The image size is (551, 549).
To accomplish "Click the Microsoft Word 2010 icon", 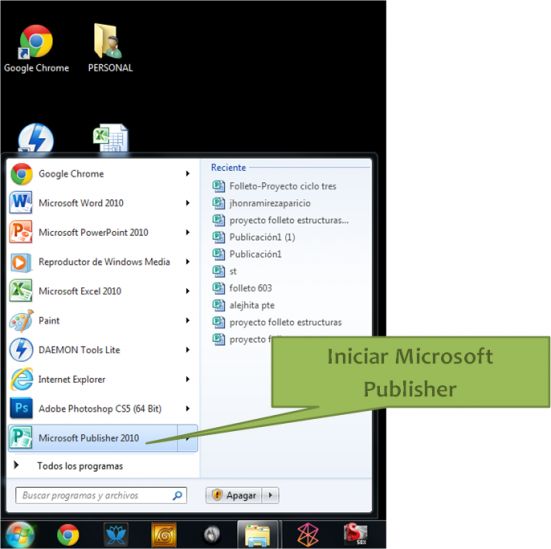I will pos(21,203).
